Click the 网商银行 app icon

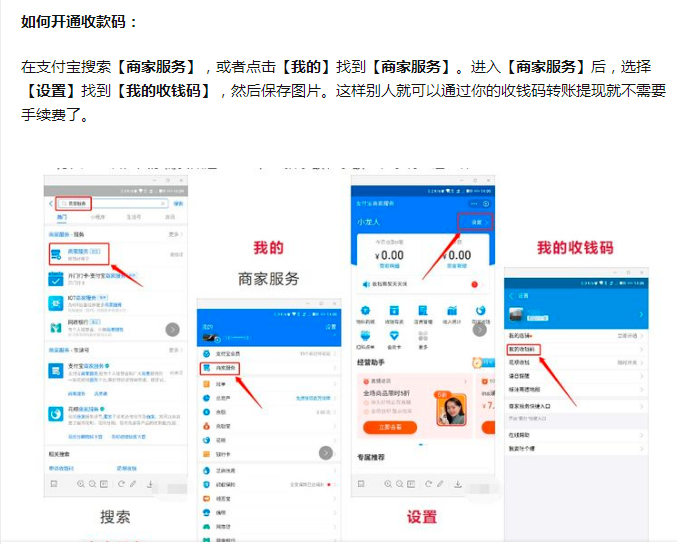point(57,328)
